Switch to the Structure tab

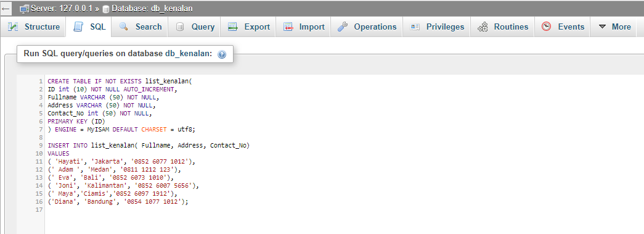[34, 27]
